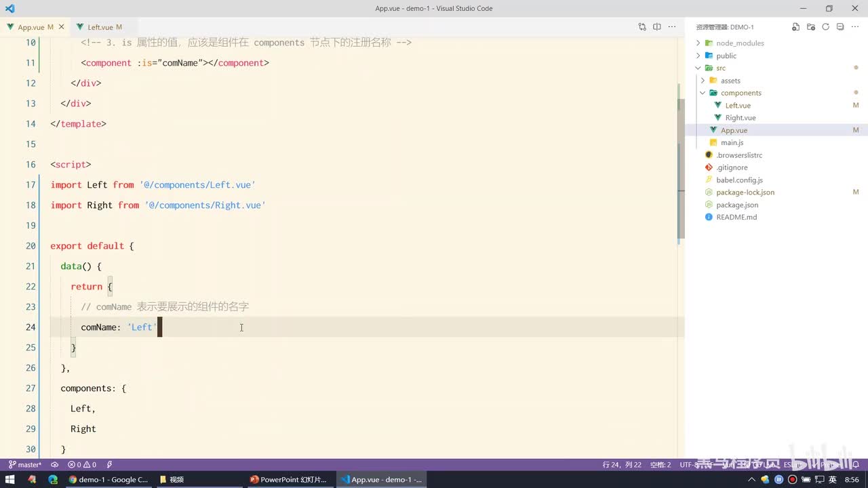The height and width of the screenshot is (488, 868).
Task: Toggle the 英 input method indicator
Action: coord(832,479)
